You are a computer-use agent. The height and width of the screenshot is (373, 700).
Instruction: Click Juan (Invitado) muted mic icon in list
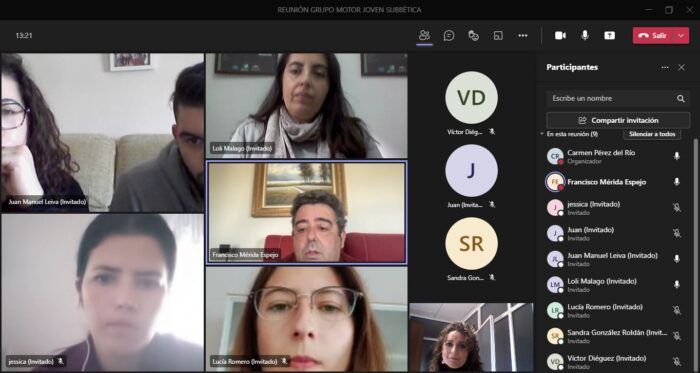tap(677, 233)
